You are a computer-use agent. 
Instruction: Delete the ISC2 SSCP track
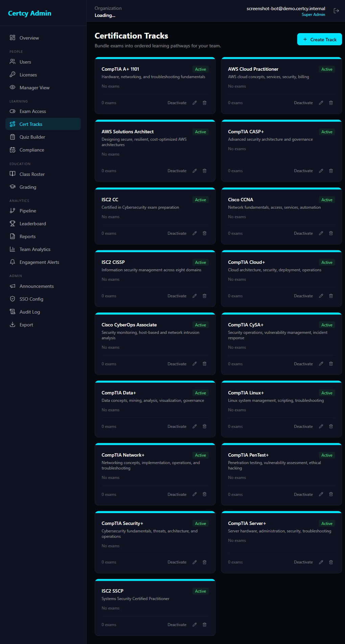tap(205, 625)
